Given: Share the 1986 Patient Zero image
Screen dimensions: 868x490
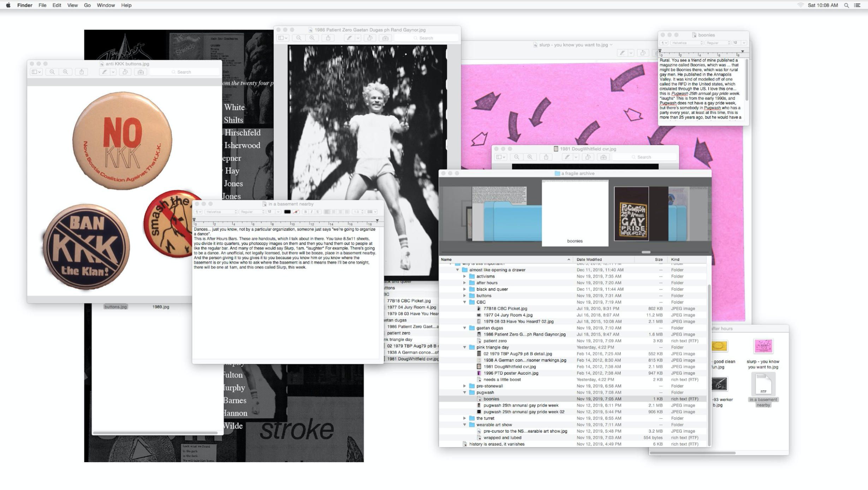Looking at the screenshot, I should 328,38.
